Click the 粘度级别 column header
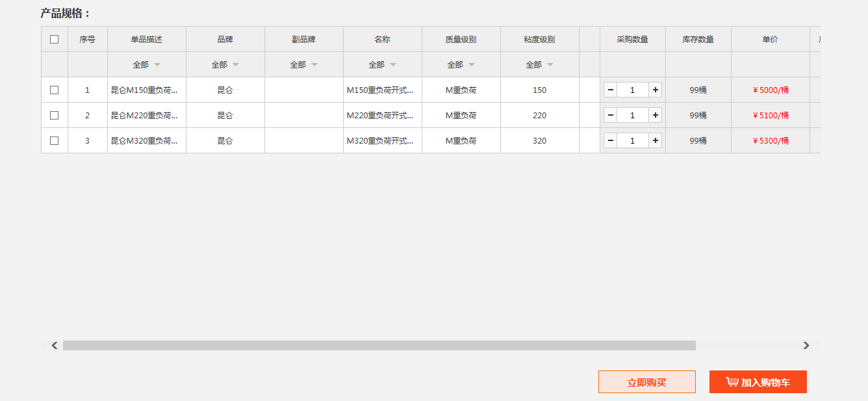Image resolution: width=868 pixels, height=401 pixels. [540, 39]
